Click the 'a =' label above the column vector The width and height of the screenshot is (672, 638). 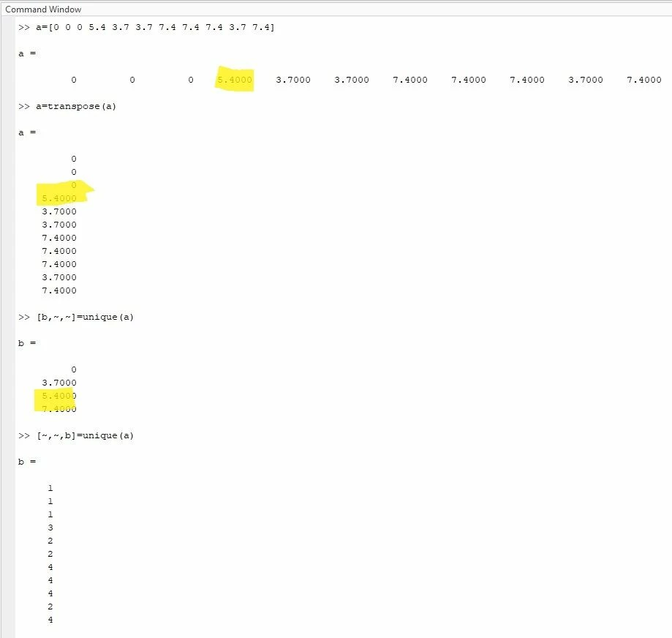pos(27,132)
